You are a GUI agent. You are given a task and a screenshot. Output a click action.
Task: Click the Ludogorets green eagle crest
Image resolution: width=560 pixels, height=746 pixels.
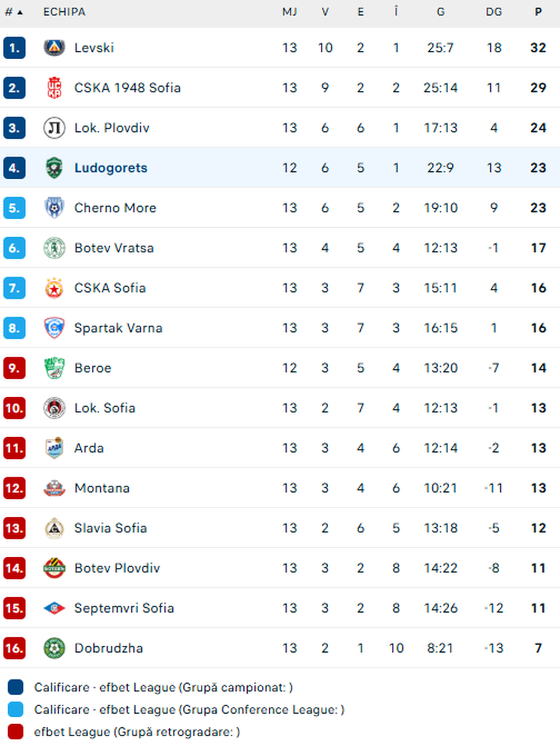click(x=54, y=168)
